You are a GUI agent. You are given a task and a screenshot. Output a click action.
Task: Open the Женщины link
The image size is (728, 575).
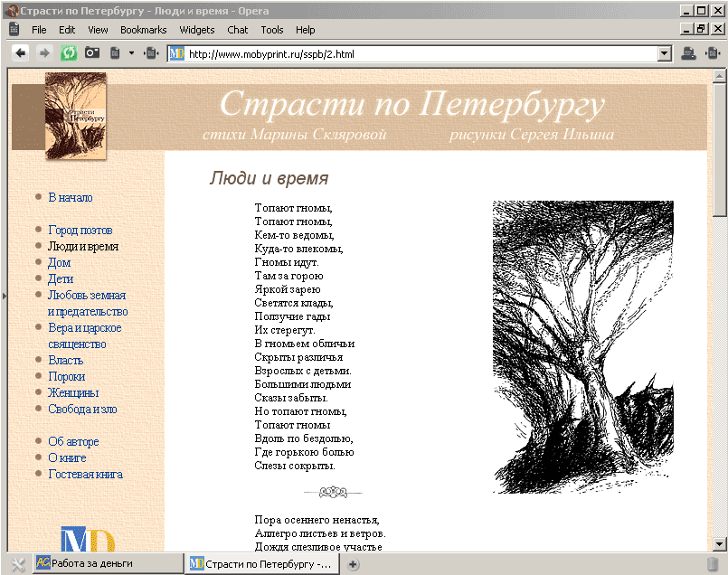(x=73, y=393)
